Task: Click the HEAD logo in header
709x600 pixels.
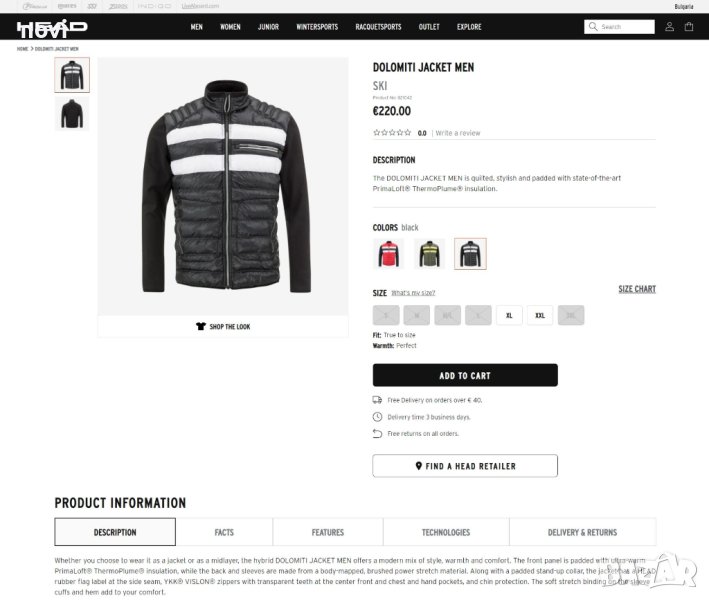Action: click(52, 28)
